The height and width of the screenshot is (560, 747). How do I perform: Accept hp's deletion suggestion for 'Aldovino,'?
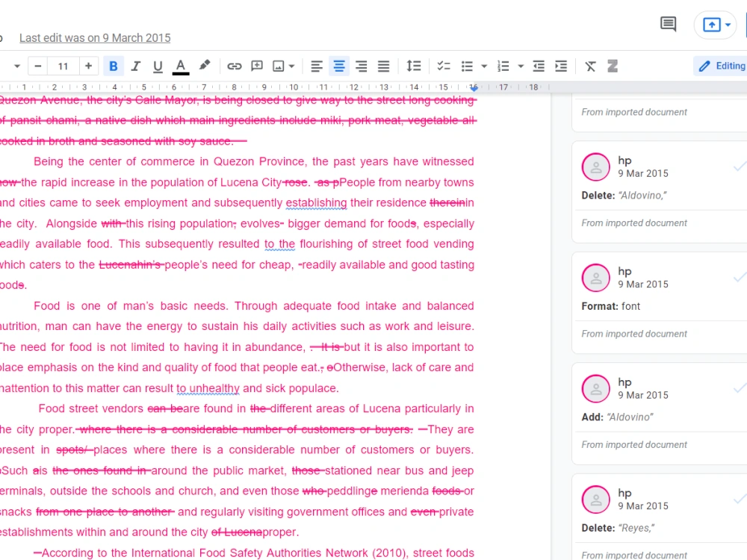pos(740,166)
